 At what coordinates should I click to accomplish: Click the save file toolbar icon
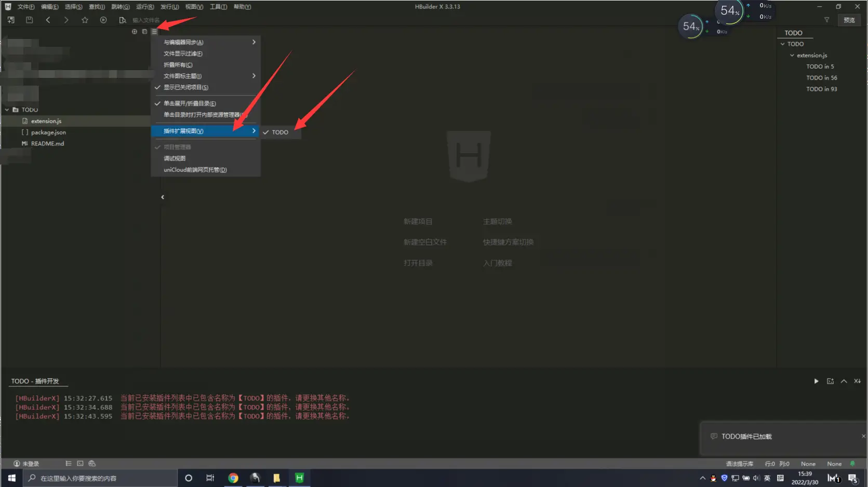(x=30, y=20)
